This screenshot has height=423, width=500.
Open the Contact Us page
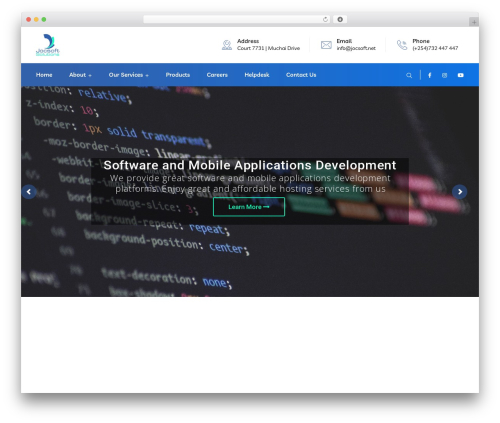(x=301, y=75)
